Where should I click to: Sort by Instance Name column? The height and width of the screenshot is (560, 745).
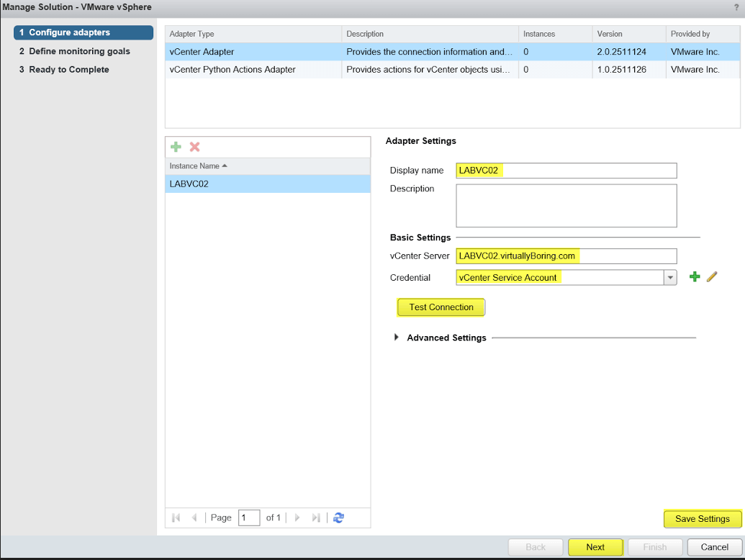(x=268, y=166)
